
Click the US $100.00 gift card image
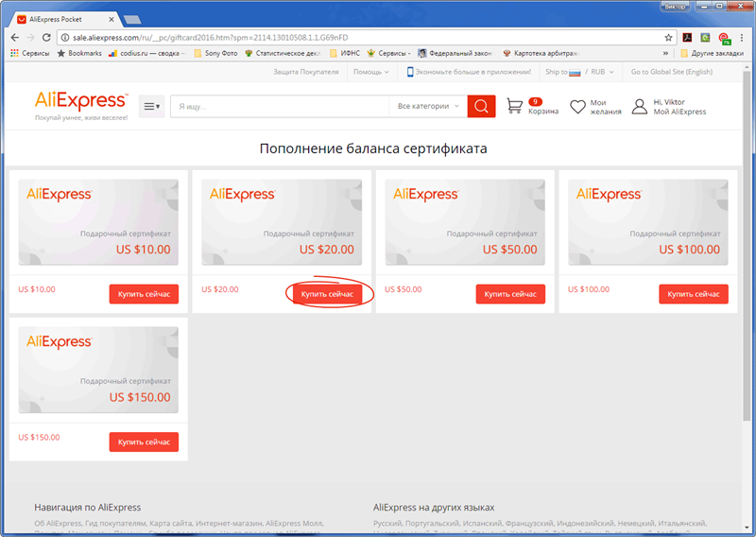pyautogui.click(x=650, y=218)
